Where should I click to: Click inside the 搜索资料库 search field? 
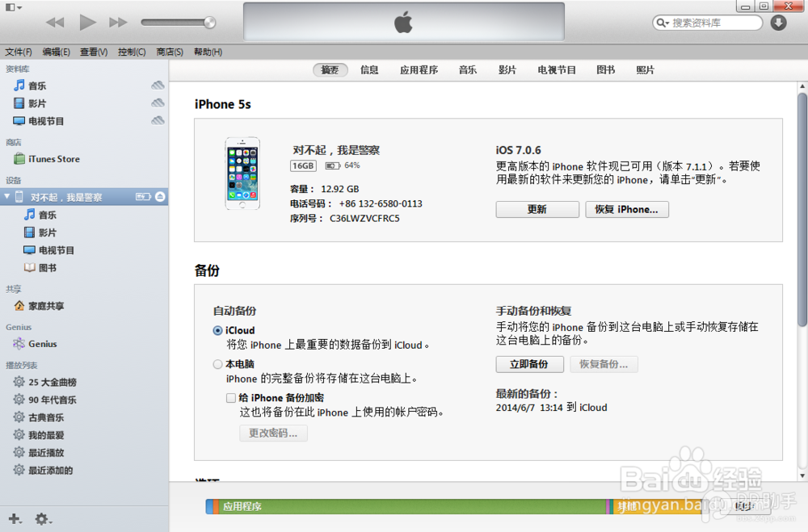tap(711, 23)
